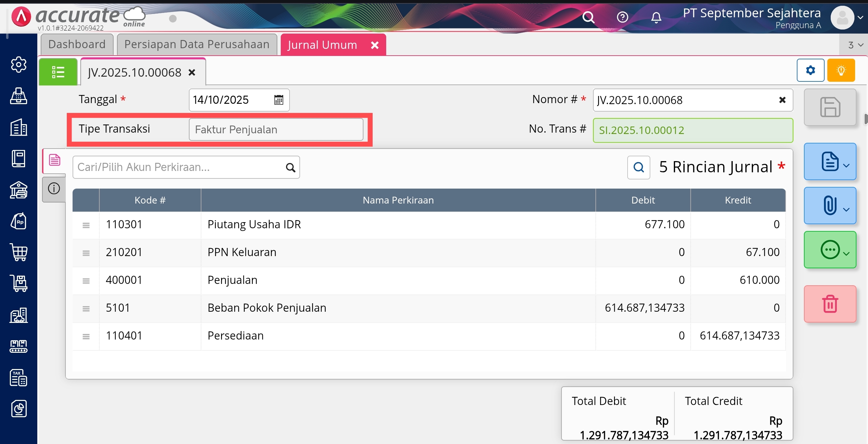Switch to Persiapan Data Perusahaan tab
This screenshot has width=868, height=444.
(197, 44)
